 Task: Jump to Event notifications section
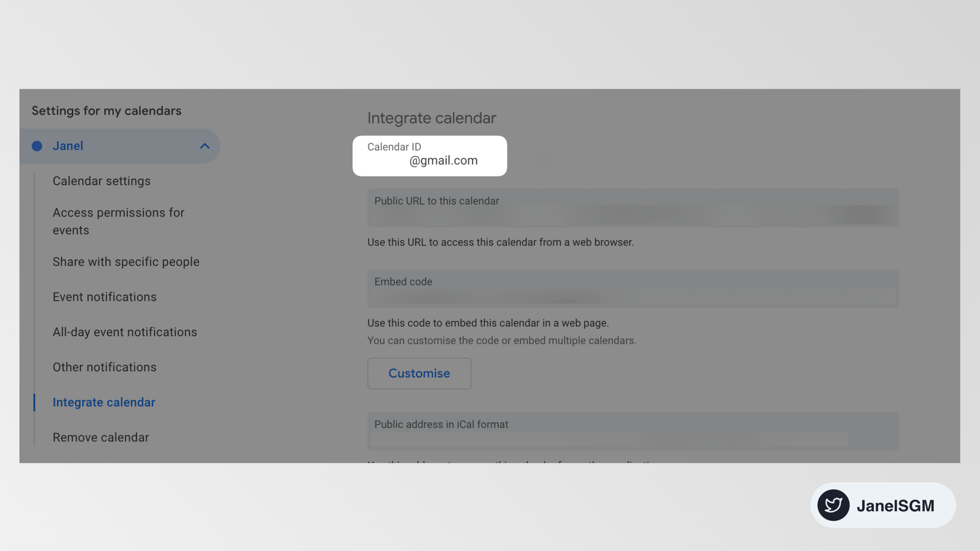(x=104, y=297)
